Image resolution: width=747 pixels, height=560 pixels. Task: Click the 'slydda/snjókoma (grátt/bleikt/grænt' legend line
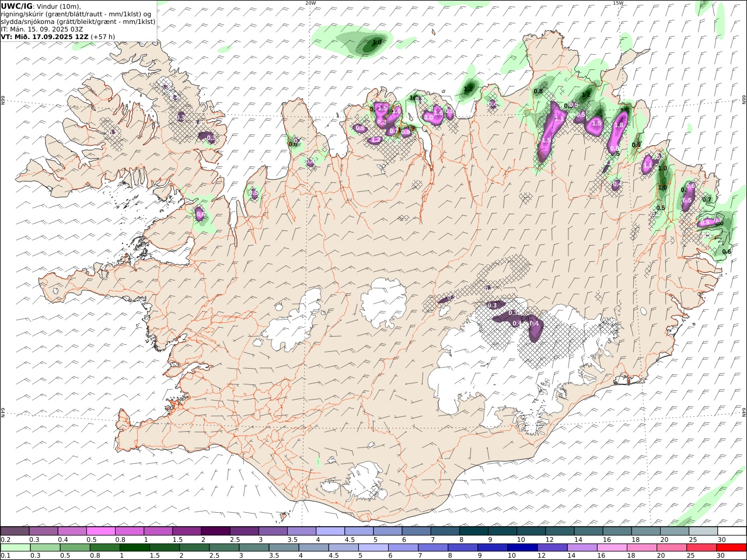point(78,22)
